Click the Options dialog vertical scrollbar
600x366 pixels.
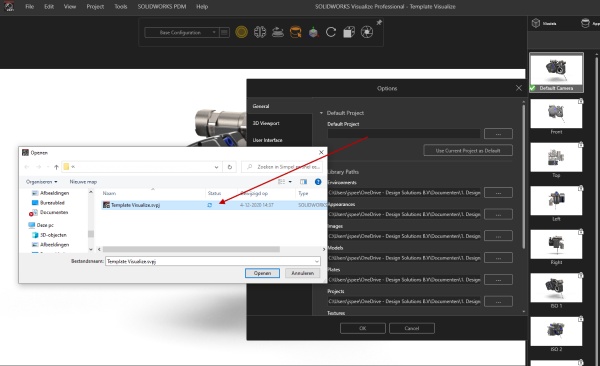(x=524, y=176)
